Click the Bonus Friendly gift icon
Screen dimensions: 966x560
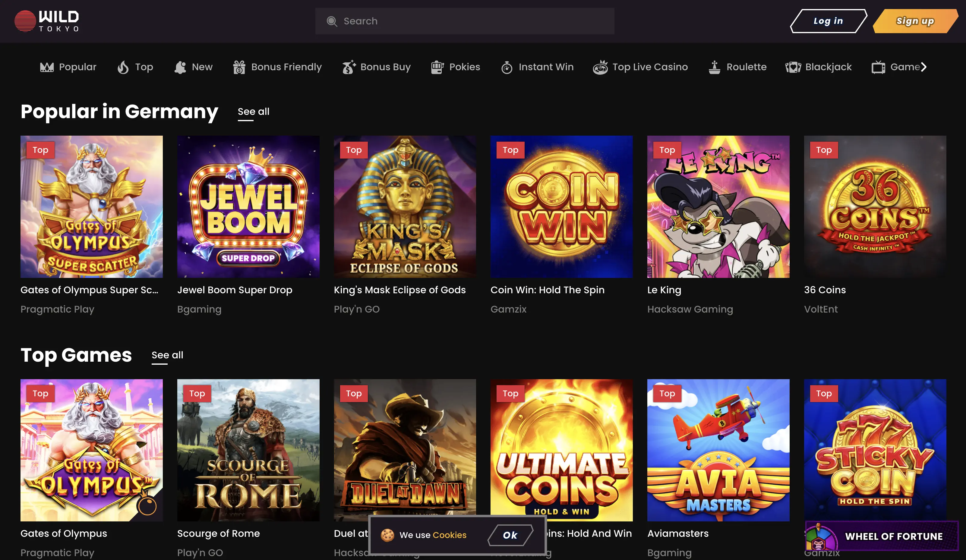coord(239,67)
